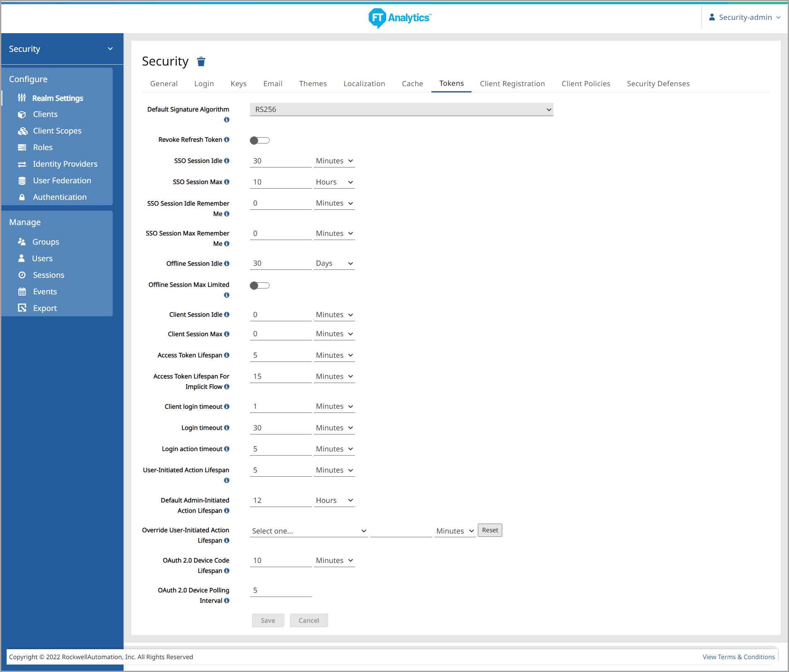The image size is (789, 672).
Task: Click the info icon next to Offline Session Idle
Action: pyautogui.click(x=227, y=264)
